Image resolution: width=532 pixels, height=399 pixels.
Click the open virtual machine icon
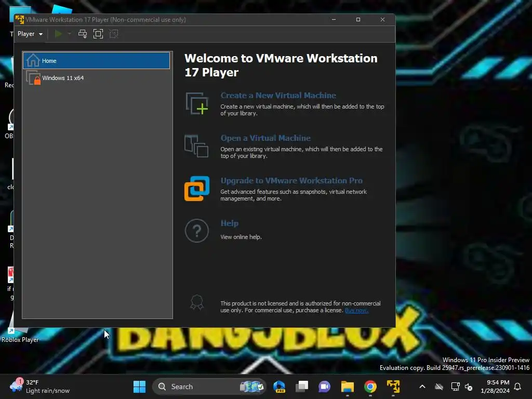click(196, 146)
